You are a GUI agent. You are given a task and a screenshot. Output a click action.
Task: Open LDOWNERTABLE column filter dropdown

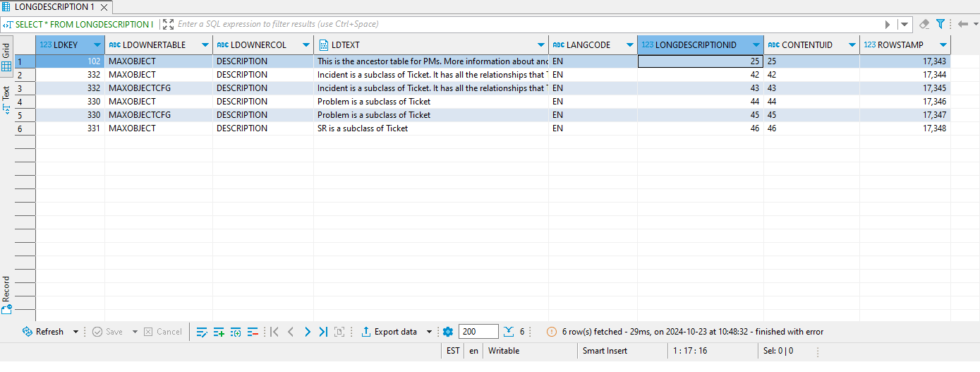coord(205,45)
